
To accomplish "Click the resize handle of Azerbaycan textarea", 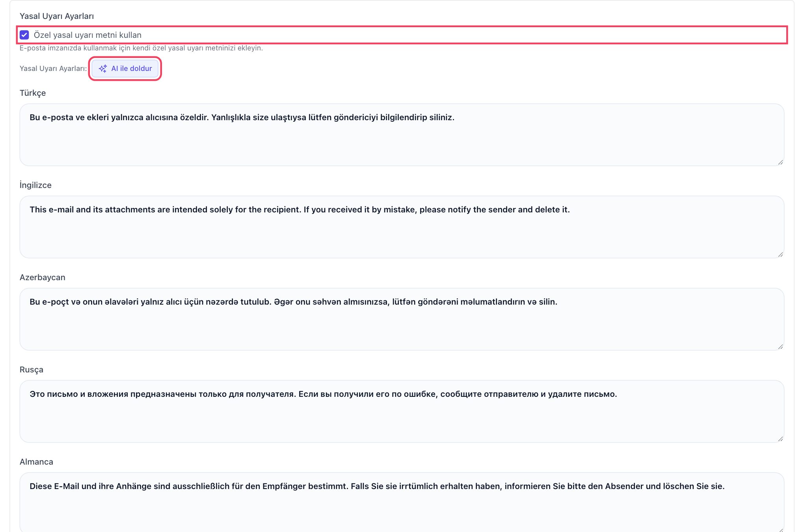I will [780, 346].
